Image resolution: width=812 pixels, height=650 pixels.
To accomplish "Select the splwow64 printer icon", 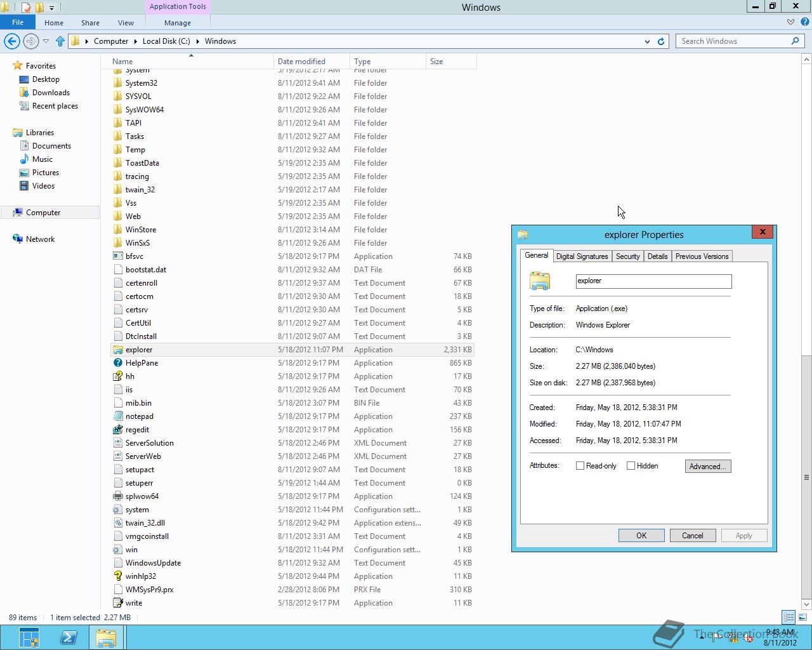I will (x=117, y=496).
